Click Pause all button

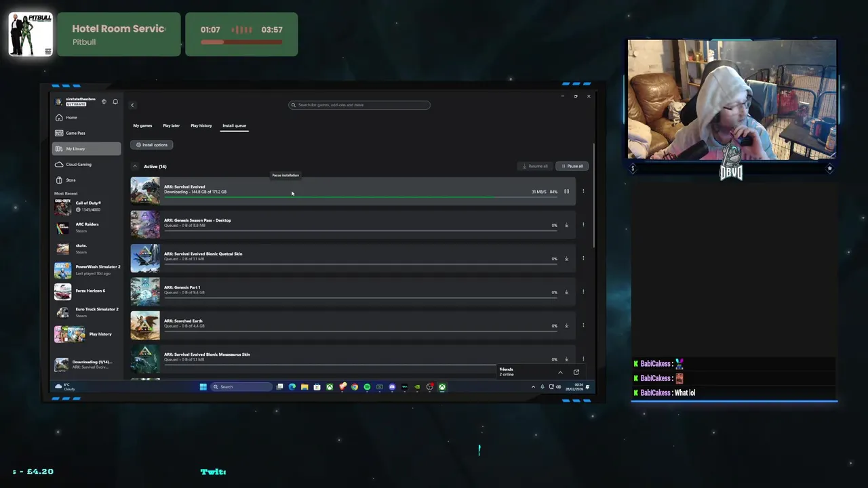click(x=572, y=166)
